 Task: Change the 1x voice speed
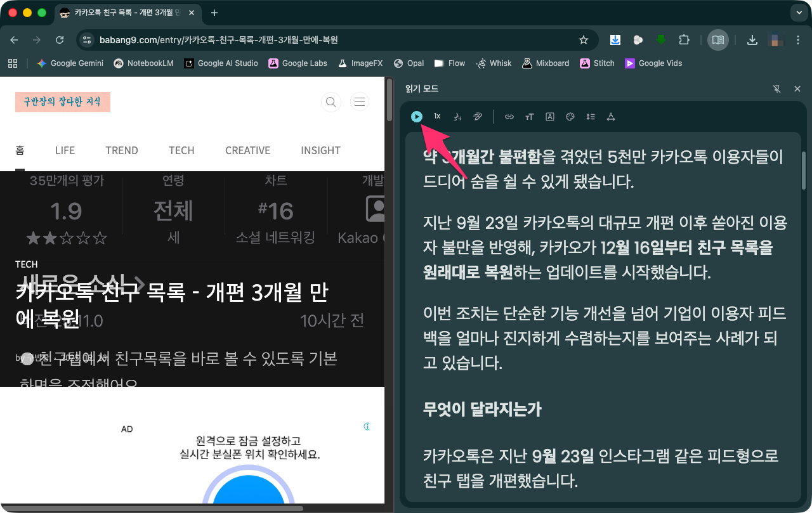pyautogui.click(x=437, y=117)
